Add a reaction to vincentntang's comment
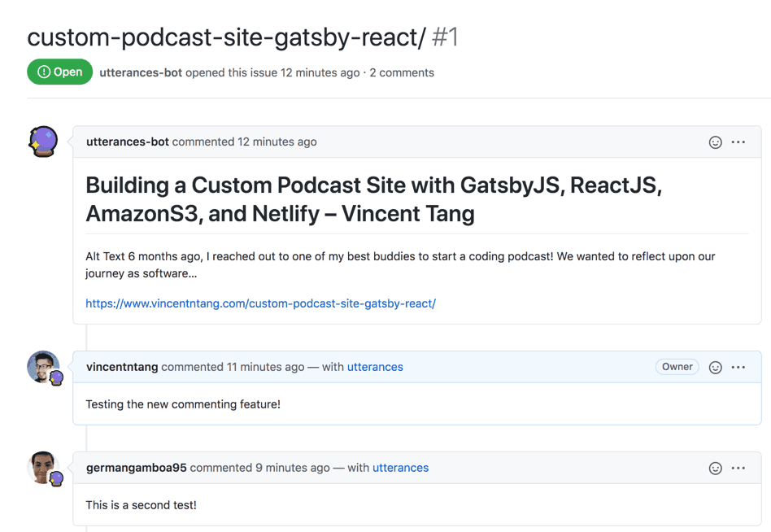Screen dimensions: 771x532 point(715,368)
